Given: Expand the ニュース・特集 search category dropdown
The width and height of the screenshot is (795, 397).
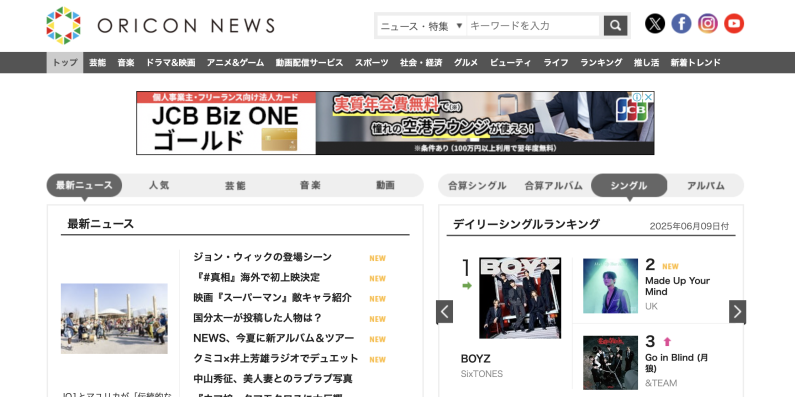Looking at the screenshot, I should click(x=421, y=26).
